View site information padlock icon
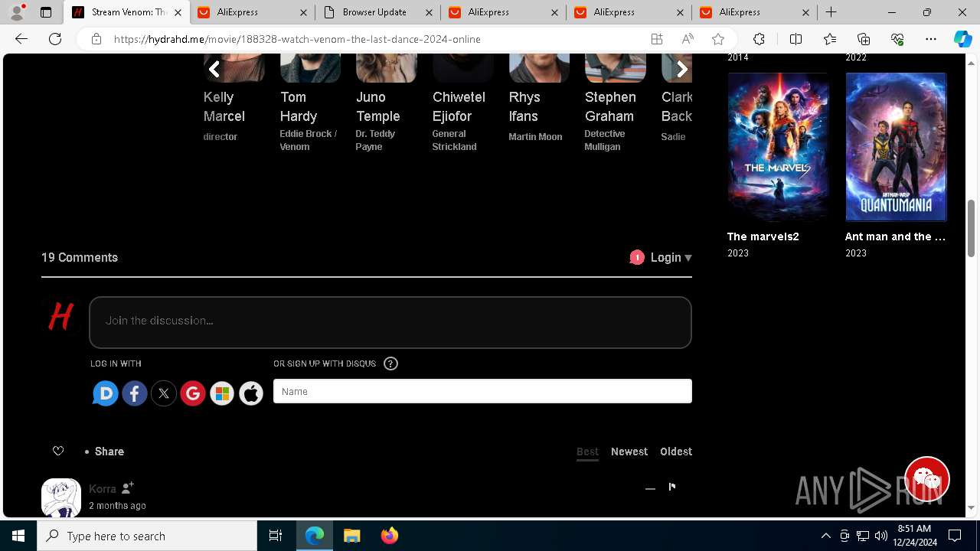Screen dimensions: 980x551 96,39
